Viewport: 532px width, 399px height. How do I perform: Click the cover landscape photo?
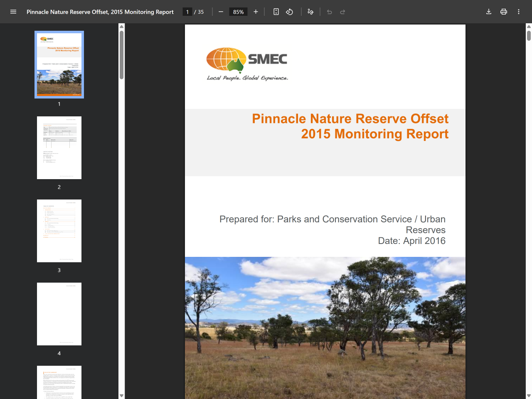point(325,328)
